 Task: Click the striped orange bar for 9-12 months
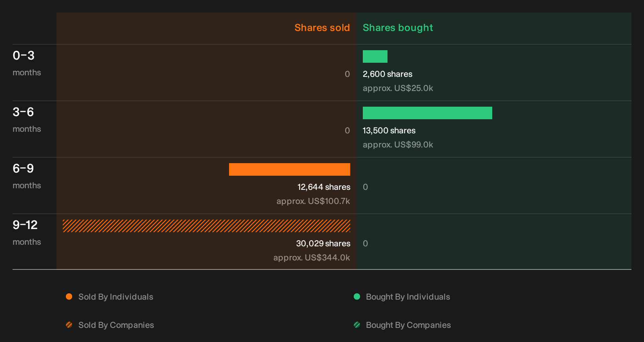206,226
